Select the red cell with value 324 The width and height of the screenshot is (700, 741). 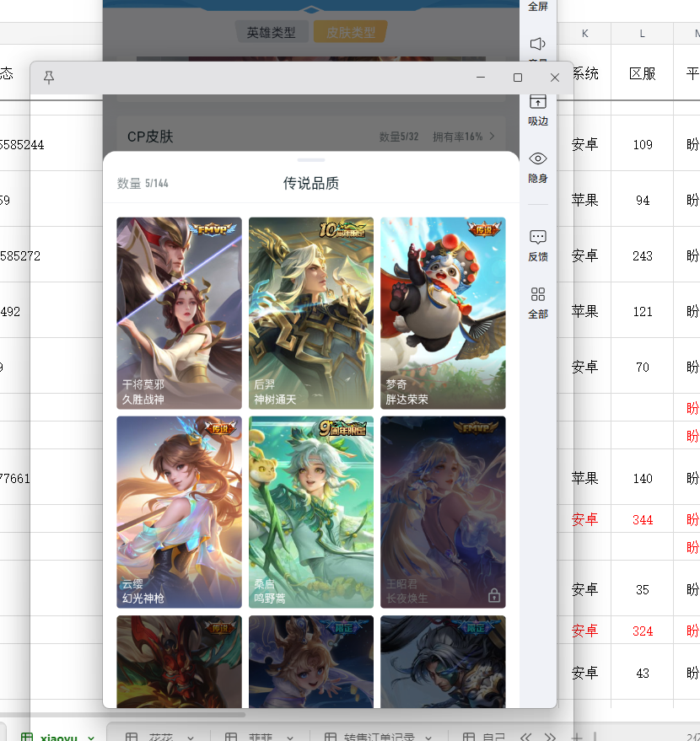click(x=642, y=631)
